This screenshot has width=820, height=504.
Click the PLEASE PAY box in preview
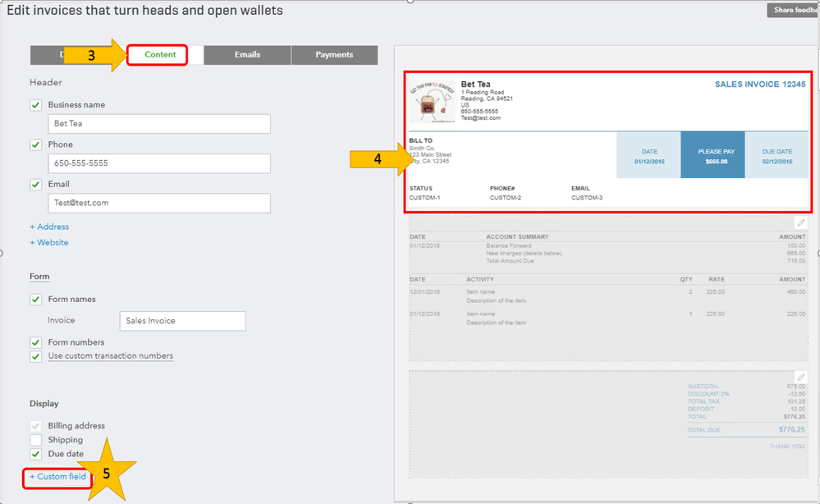(x=712, y=155)
